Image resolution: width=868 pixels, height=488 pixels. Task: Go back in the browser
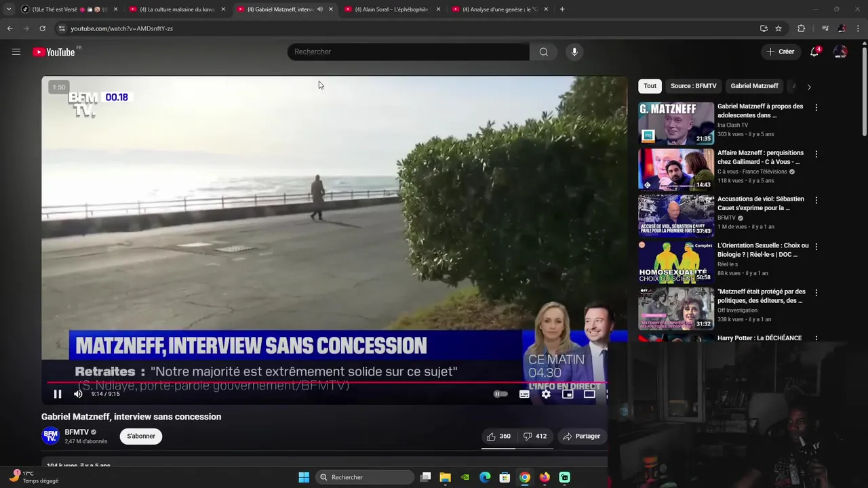pos(9,28)
